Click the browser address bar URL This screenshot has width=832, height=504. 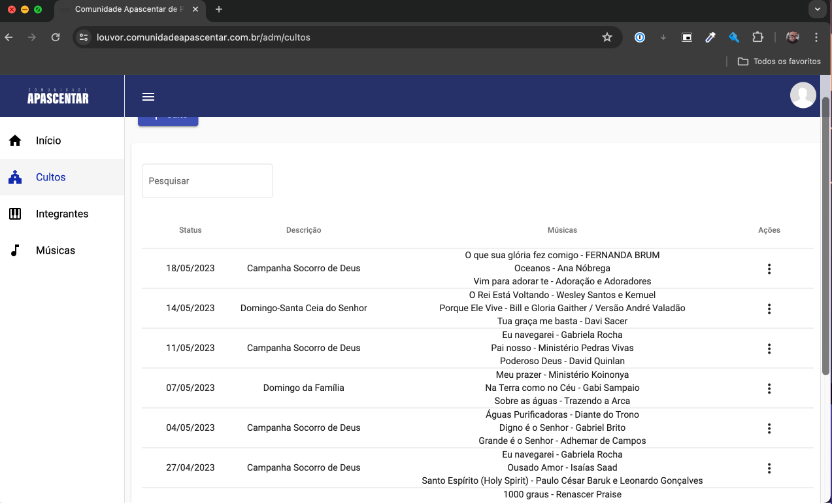[x=203, y=37]
